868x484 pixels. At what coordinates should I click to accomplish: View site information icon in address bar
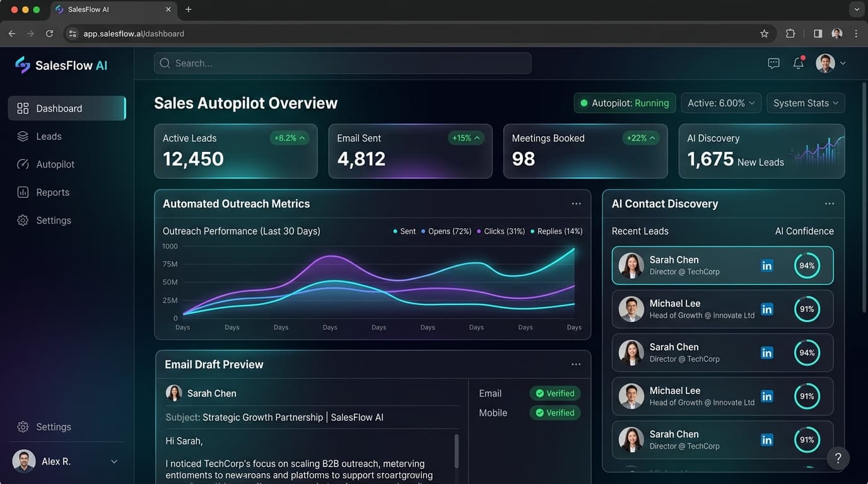point(73,33)
